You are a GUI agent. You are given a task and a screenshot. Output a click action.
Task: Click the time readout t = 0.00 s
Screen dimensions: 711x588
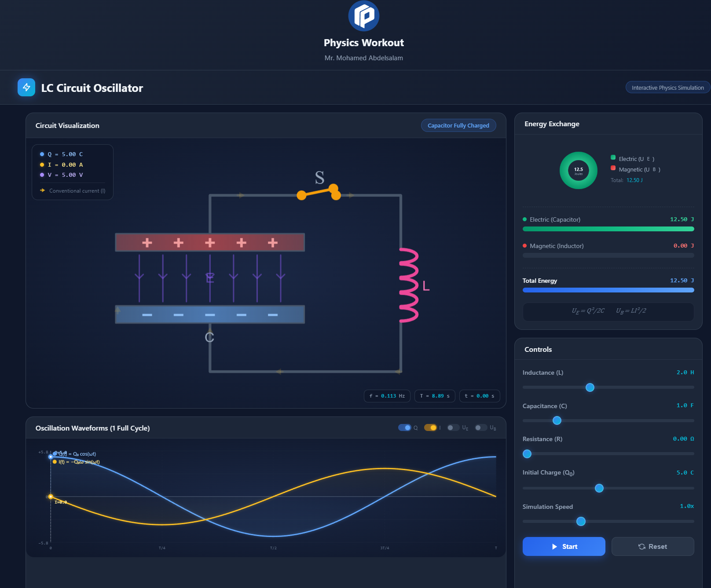click(x=480, y=396)
